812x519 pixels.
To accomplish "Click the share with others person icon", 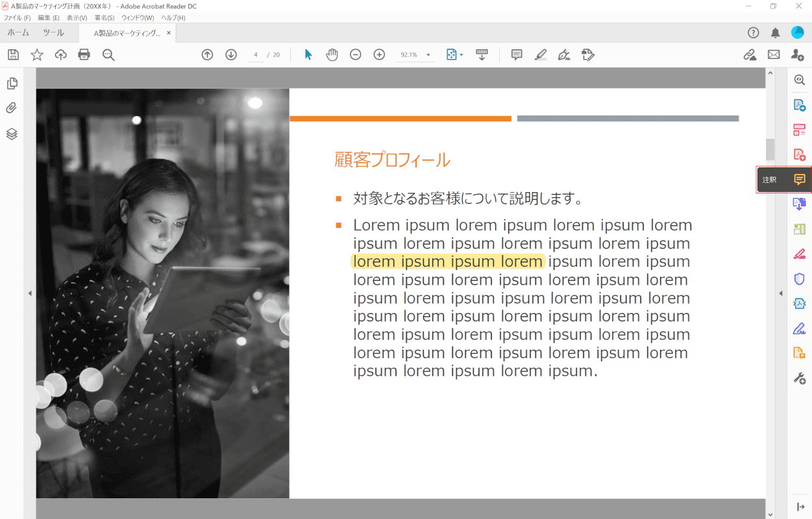I will tap(798, 54).
